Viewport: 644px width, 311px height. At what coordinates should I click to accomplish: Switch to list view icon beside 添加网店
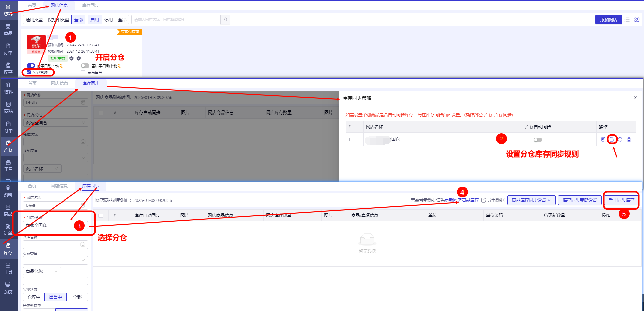[627, 20]
